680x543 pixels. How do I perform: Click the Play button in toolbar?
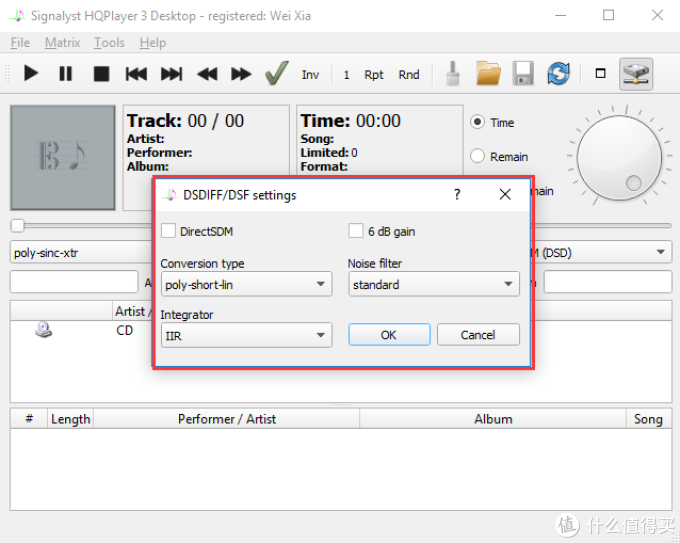pos(31,73)
